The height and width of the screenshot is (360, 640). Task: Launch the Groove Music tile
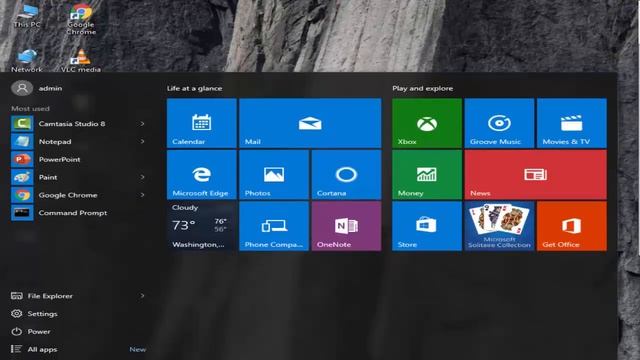pyautogui.click(x=499, y=123)
